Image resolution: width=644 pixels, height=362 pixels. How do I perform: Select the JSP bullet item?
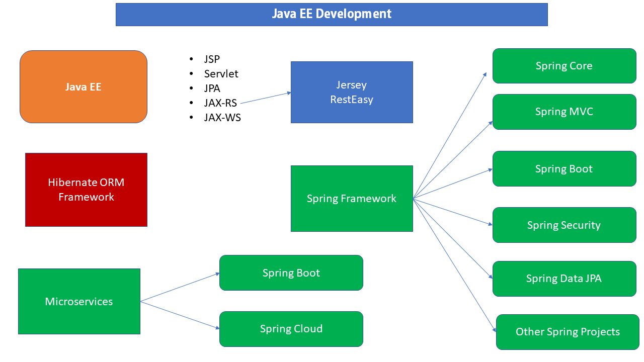(213, 59)
